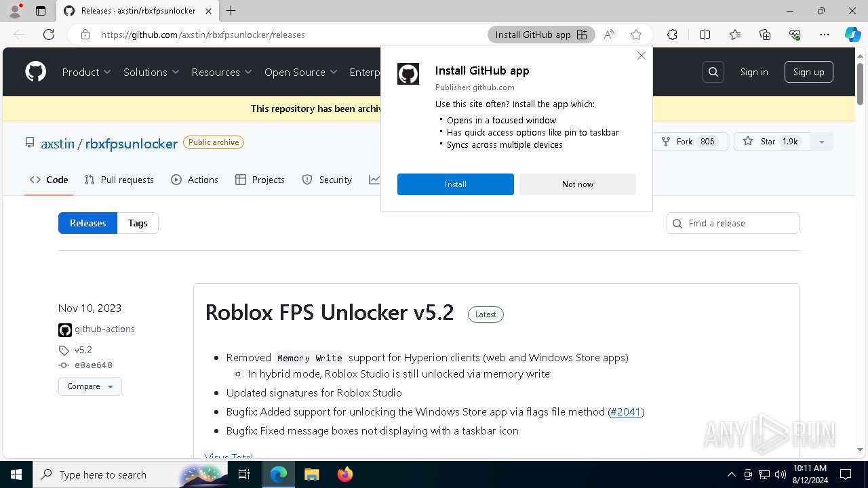Open the GitHub search magnifier icon
This screenshot has width=868, height=488.
713,72
